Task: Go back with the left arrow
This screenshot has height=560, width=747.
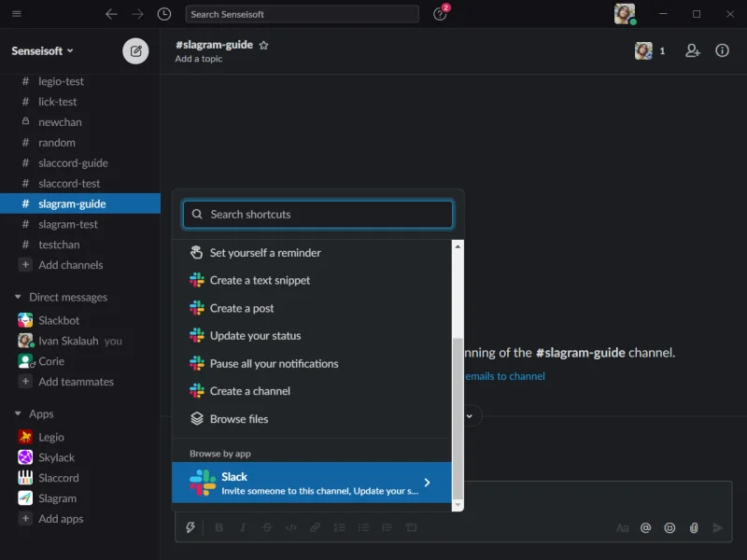Action: (111, 14)
